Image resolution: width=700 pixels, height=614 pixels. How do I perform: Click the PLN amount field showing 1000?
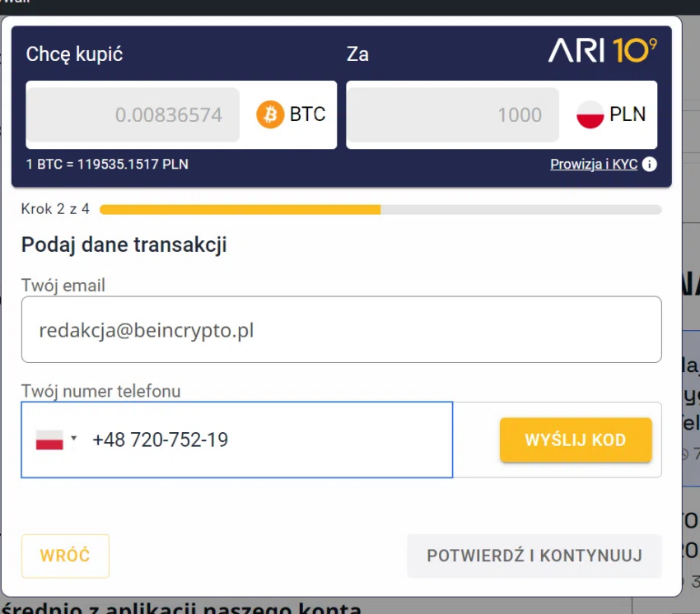click(453, 114)
